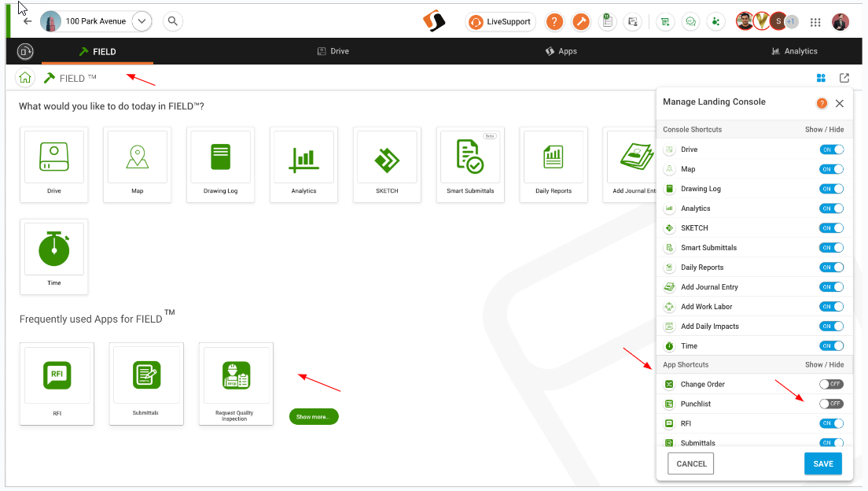Viewport: 868px width, 491px height.
Task: Click the FIELD breadcrumb label
Action: pyautogui.click(x=78, y=78)
